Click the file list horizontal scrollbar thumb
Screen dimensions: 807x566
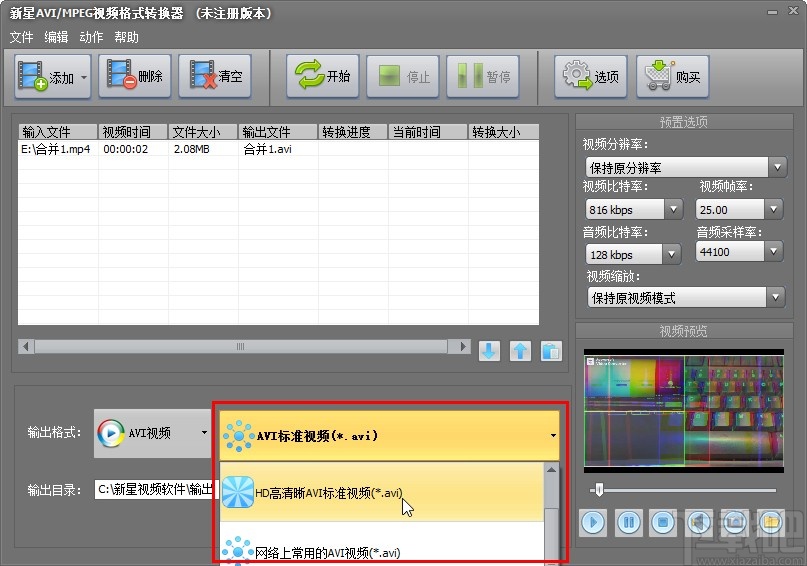240,346
